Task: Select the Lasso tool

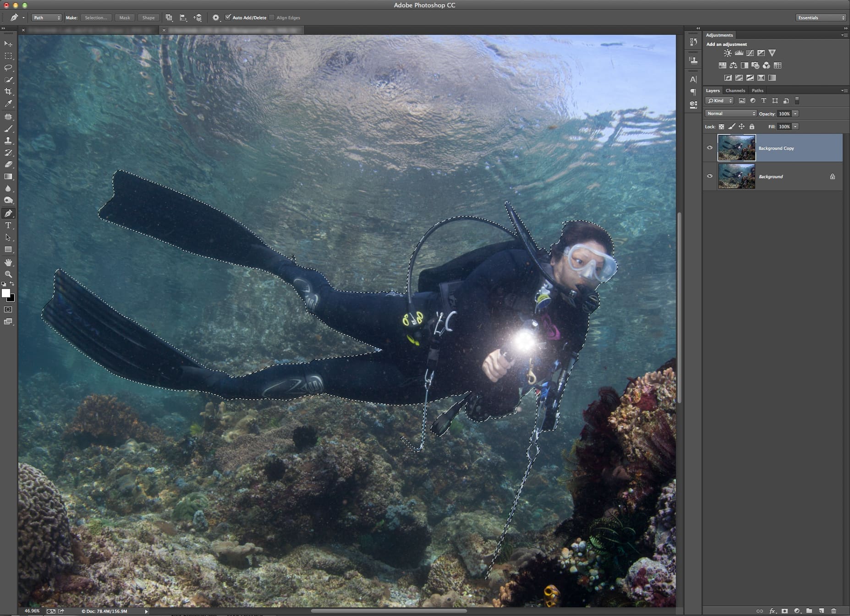Action: [8, 68]
